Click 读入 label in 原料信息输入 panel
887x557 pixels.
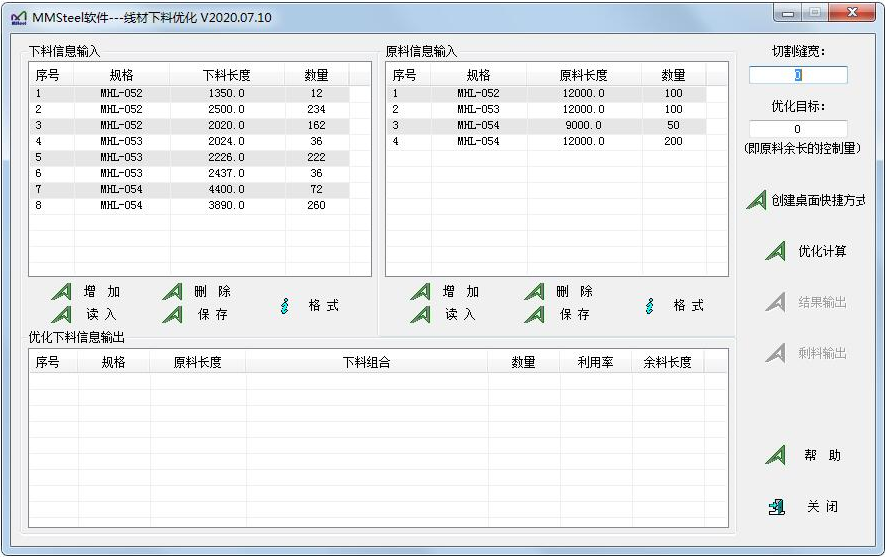tap(460, 314)
